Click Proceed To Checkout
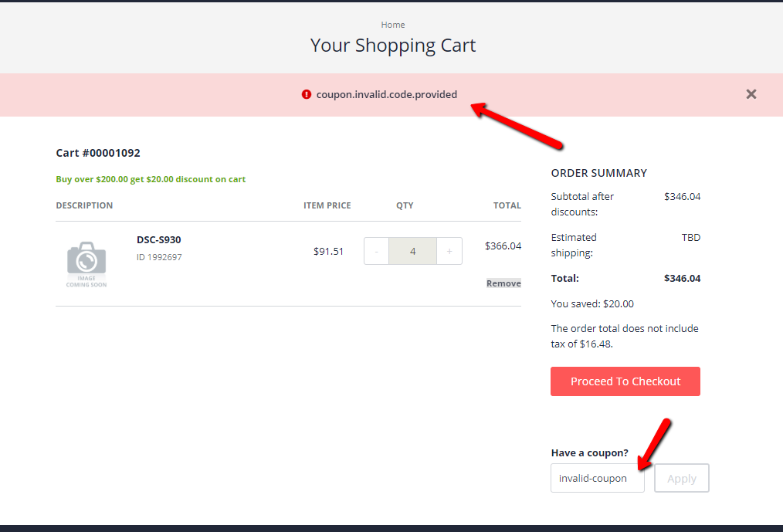783x532 pixels. click(x=625, y=381)
